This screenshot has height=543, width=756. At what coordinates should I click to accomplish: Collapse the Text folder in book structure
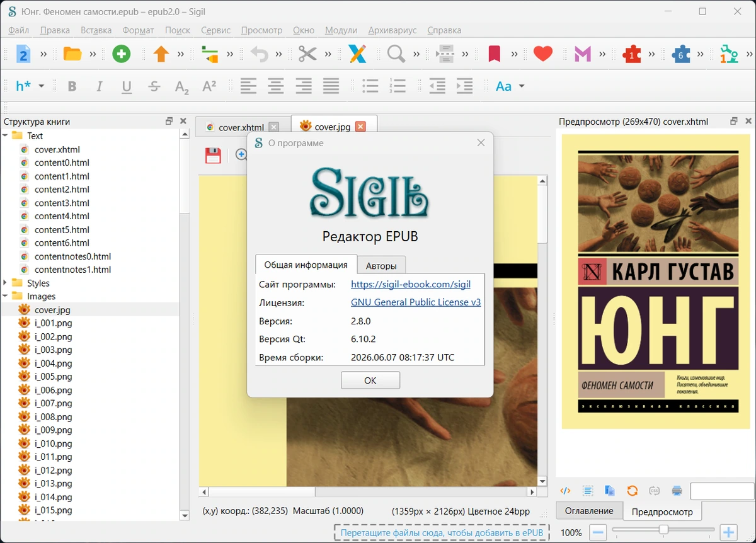pyautogui.click(x=6, y=135)
